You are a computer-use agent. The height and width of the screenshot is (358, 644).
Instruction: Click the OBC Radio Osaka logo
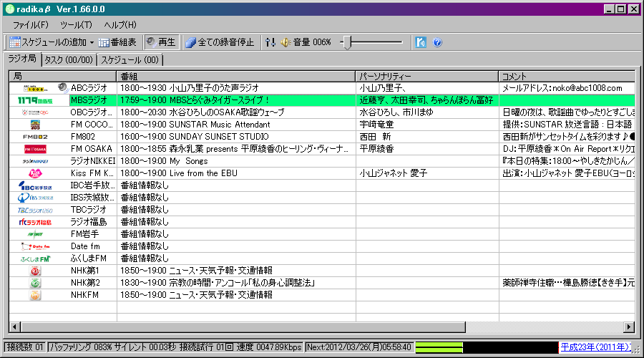(x=35, y=112)
